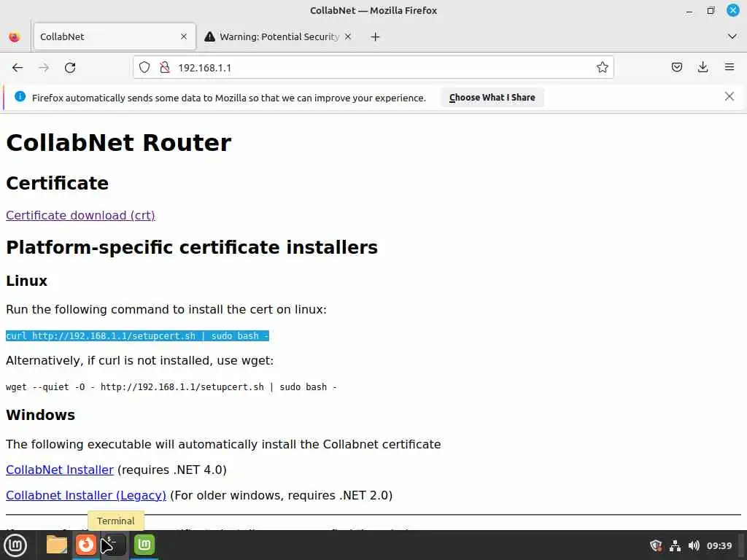Viewport: 747px width, 560px height.
Task: Open the tracking protection shield icon
Action: (144, 68)
